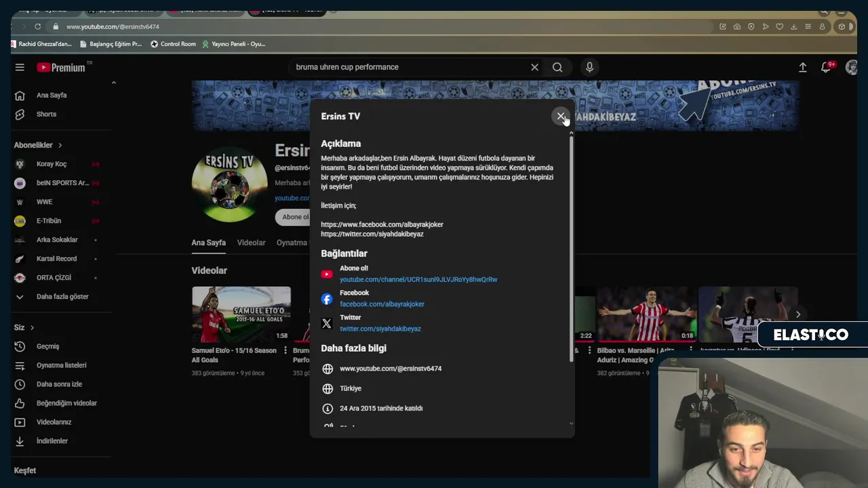Click the Abone ol subscribe button
This screenshot has width=868, height=488.
292,217
